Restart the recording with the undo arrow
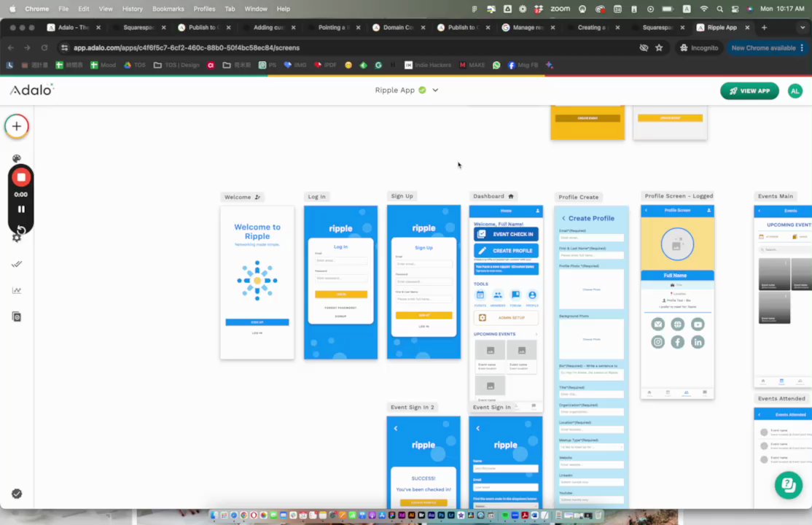The height and width of the screenshot is (525, 812). pyautogui.click(x=21, y=230)
